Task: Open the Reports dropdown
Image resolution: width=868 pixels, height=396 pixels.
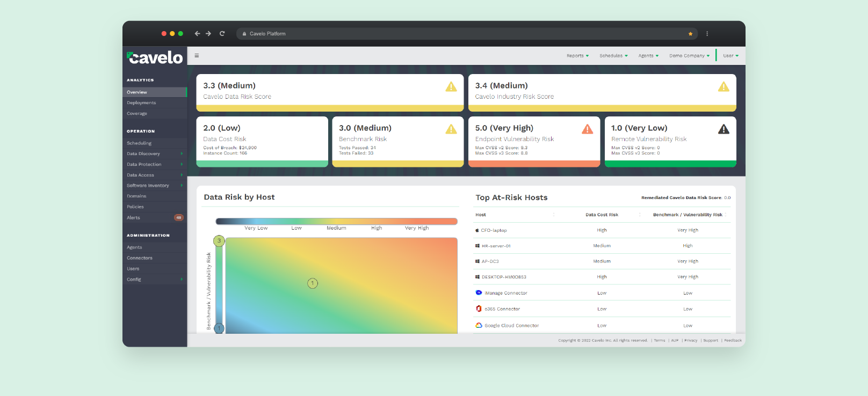Action: point(577,56)
